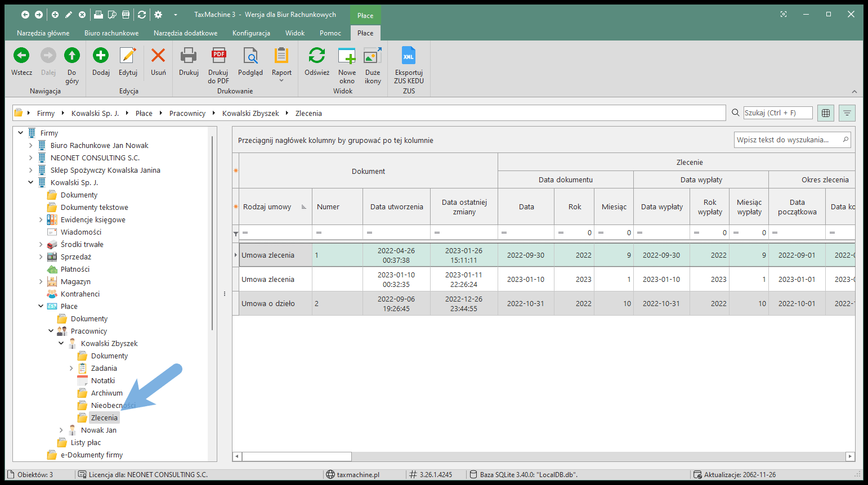Switch to the Biuro rachunkowe tab
The image size is (868, 485).
111,33
